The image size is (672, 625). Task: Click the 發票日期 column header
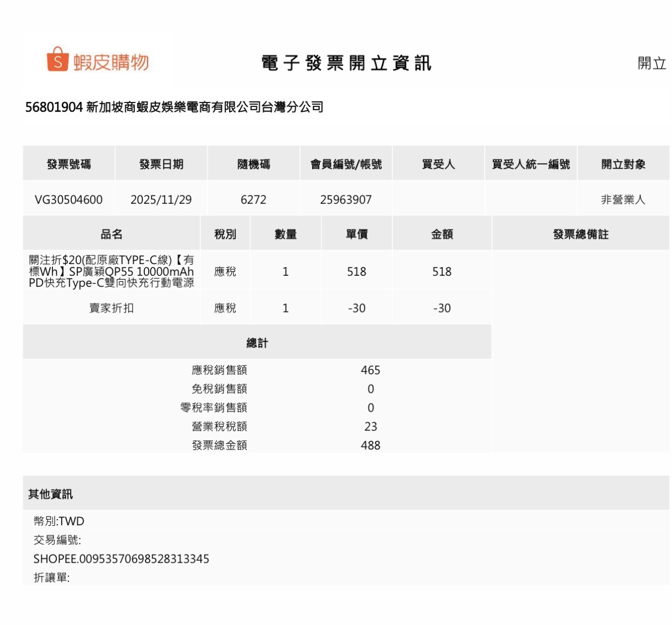161,164
